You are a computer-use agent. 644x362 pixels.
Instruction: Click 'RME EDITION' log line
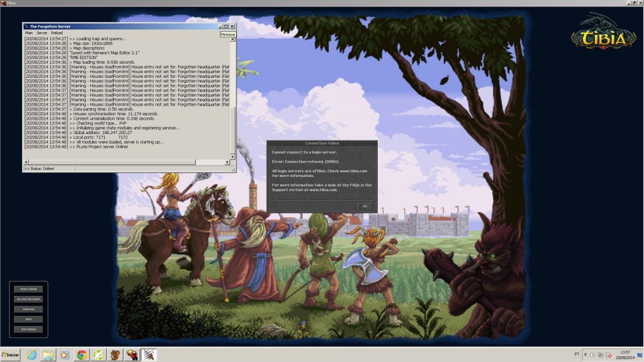(x=61, y=57)
